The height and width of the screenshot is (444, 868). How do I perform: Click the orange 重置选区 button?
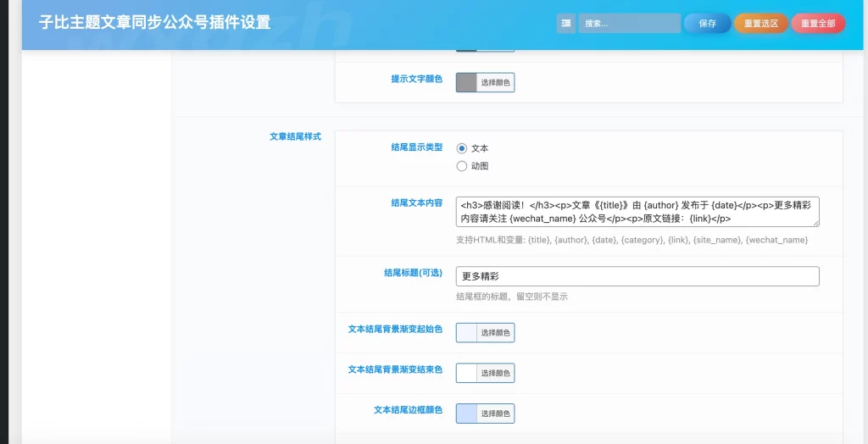[x=760, y=24]
